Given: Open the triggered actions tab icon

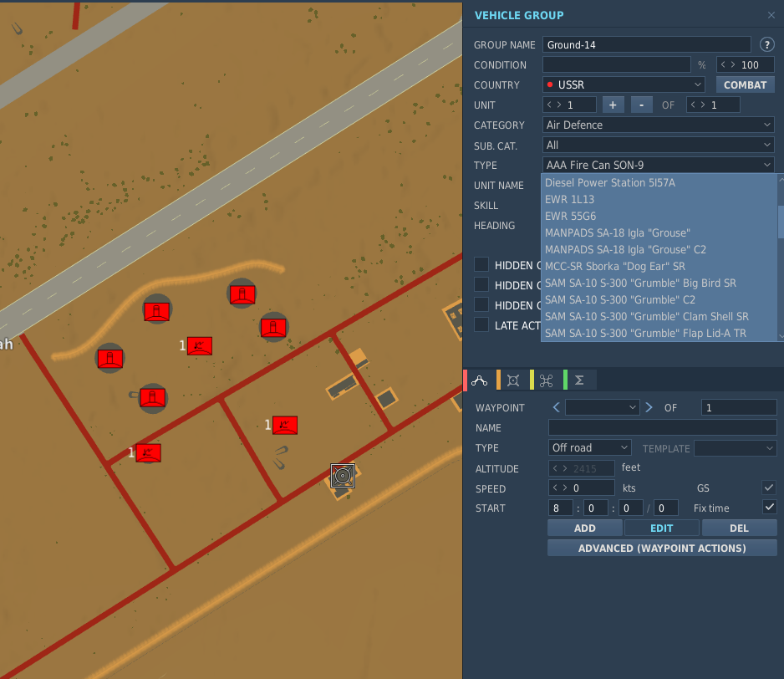Looking at the screenshot, I should (513, 380).
